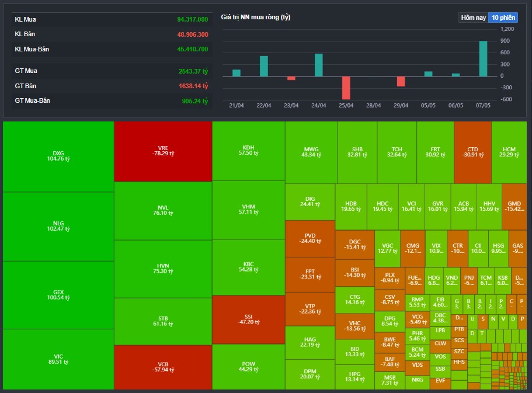This screenshot has height=393, width=532.
Task: Open the CSV -8.75 tỷ tile
Action: tap(390, 300)
